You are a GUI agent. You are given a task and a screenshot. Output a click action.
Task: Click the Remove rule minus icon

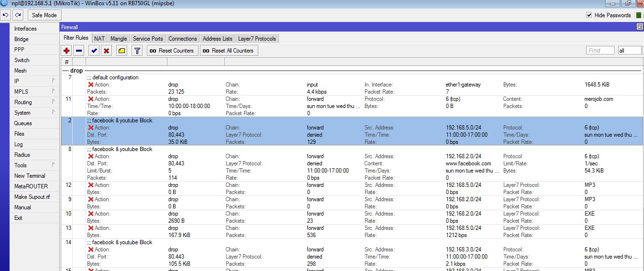point(79,51)
